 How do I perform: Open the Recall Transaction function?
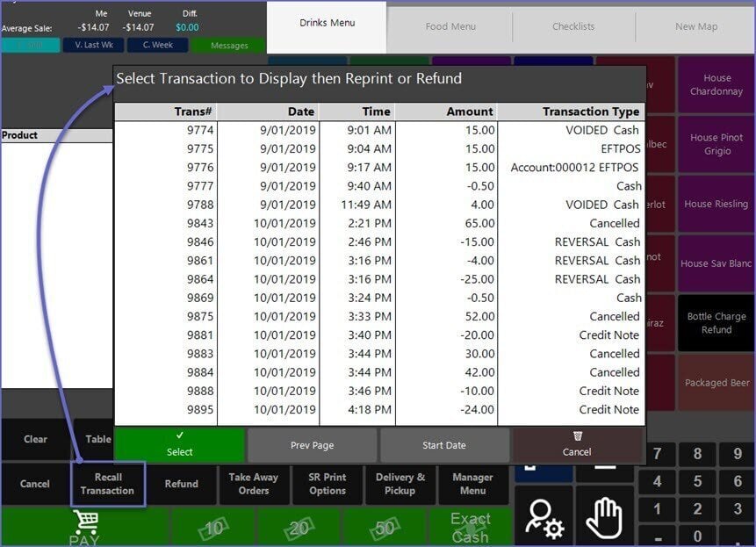coord(107,484)
